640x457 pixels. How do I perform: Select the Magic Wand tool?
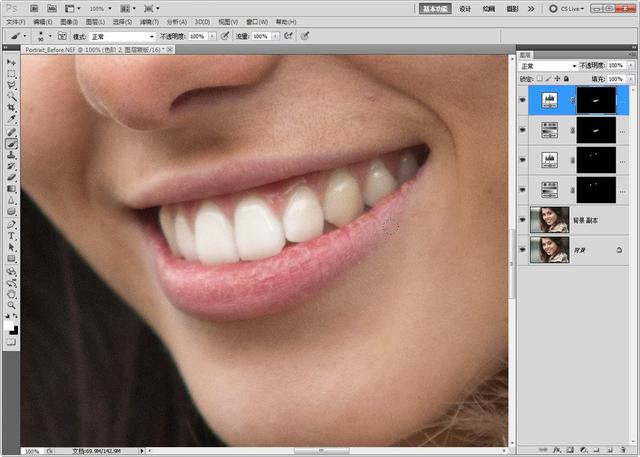coord(11,97)
